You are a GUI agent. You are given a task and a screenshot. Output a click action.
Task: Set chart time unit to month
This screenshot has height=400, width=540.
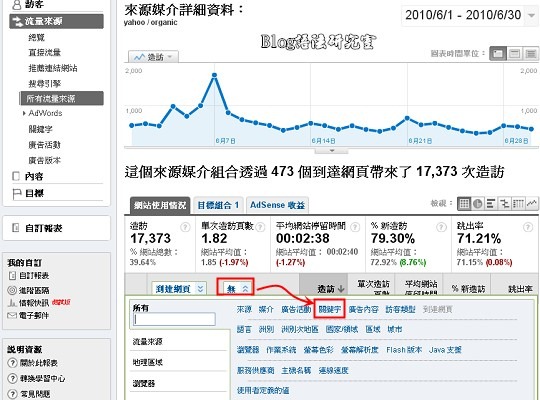pos(531,54)
